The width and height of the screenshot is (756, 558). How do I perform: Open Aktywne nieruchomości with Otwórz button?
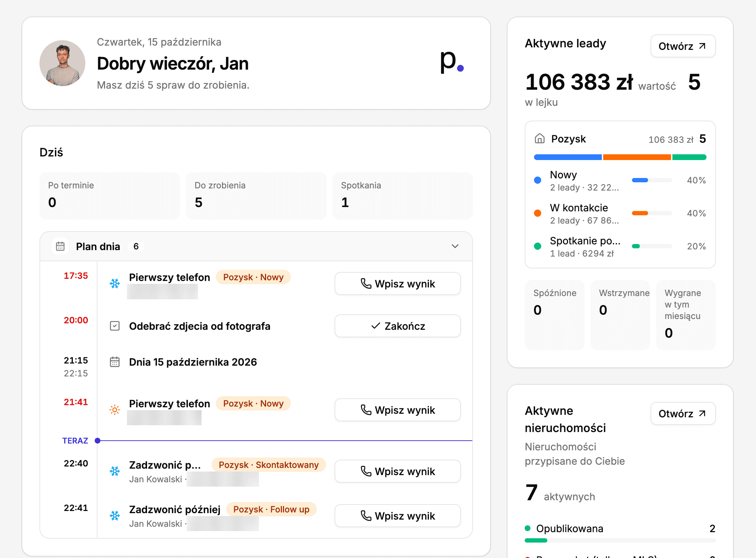coord(683,413)
